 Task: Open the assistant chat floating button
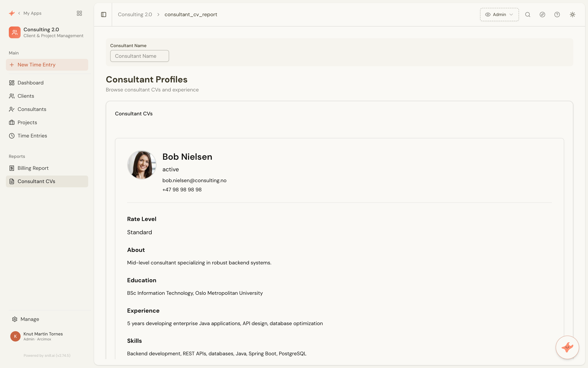tap(567, 347)
